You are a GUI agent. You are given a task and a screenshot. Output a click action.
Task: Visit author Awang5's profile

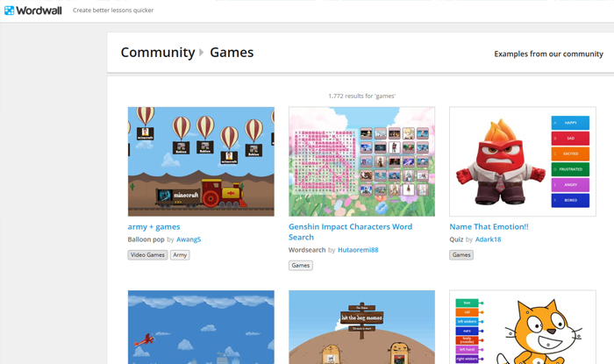(x=189, y=239)
